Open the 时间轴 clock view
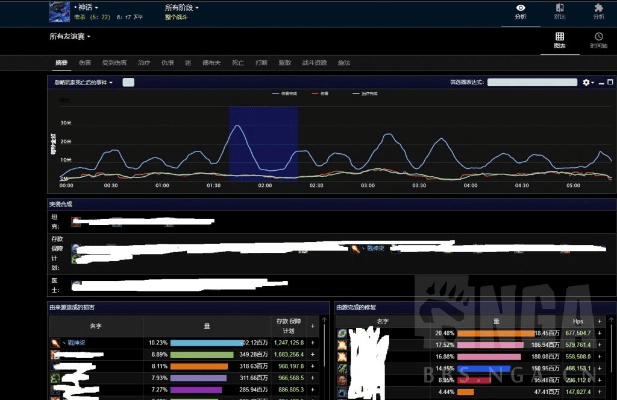The height and width of the screenshot is (400, 617). (598, 40)
